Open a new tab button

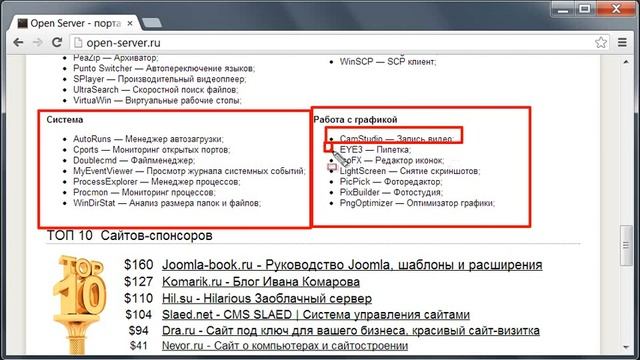click(152, 23)
